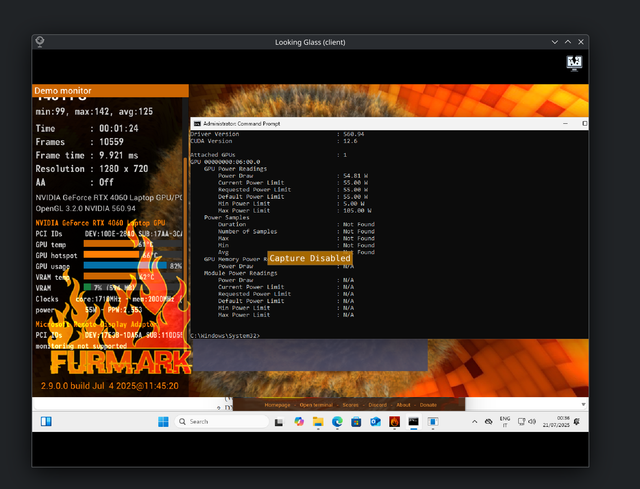Click the Capture Disabled overlay message
640x489 pixels.
(x=310, y=258)
